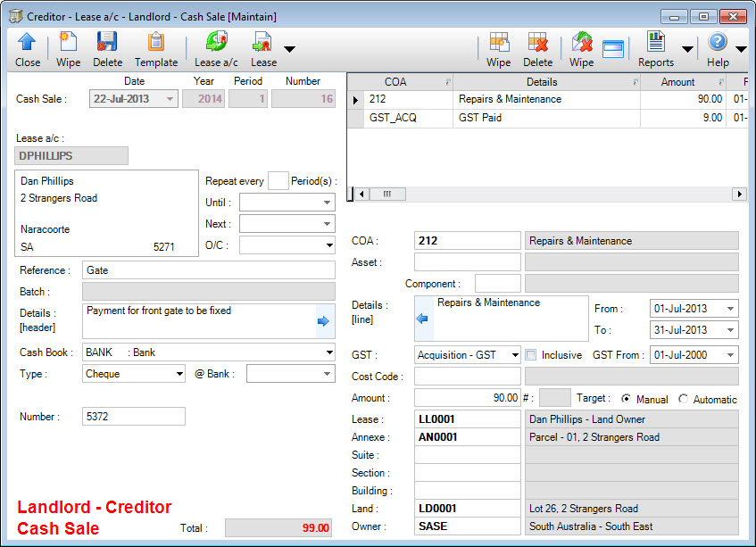The width and height of the screenshot is (756, 547).
Task: Expand the Help dropdown arrow
Action: [x=741, y=49]
